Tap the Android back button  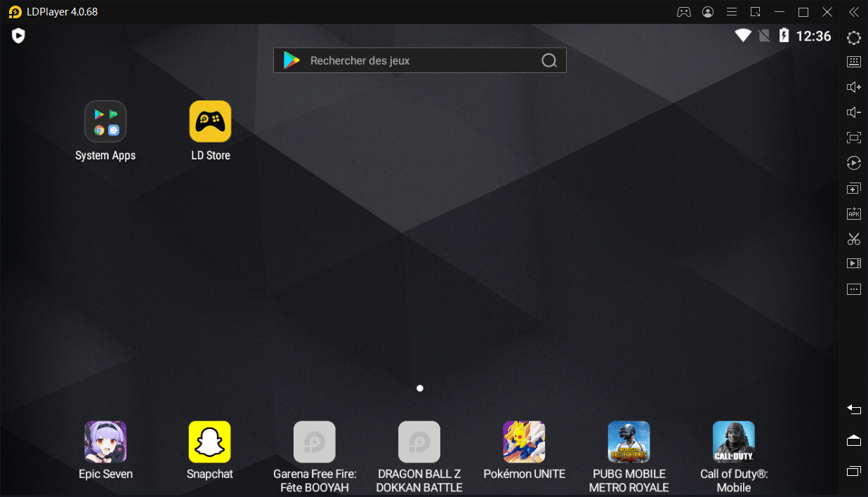point(854,409)
